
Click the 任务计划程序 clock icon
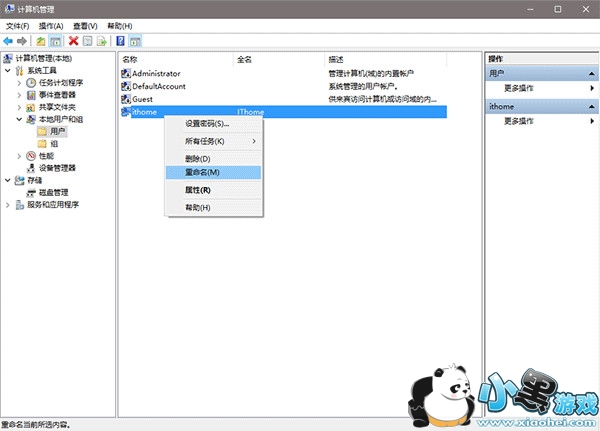(x=31, y=83)
